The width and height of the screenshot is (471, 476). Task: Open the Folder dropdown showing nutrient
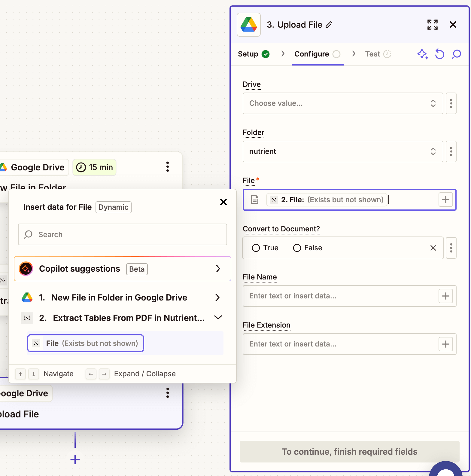tap(342, 151)
